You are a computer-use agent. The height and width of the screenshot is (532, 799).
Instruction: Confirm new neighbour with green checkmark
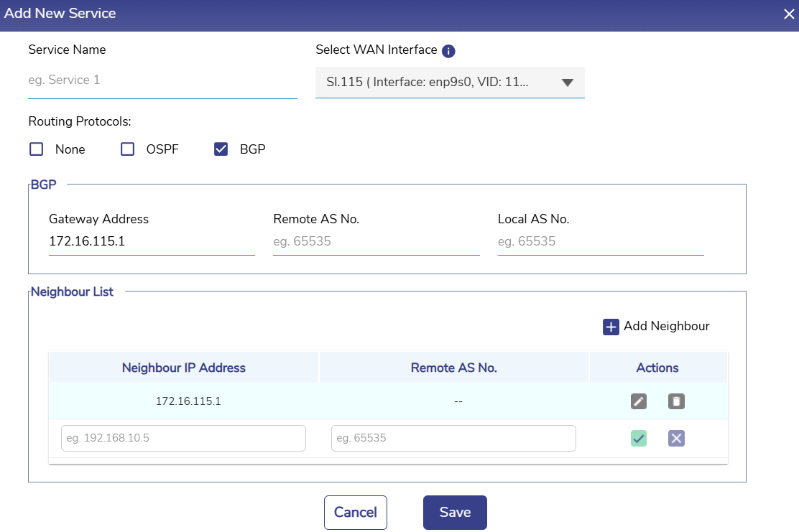(639, 438)
